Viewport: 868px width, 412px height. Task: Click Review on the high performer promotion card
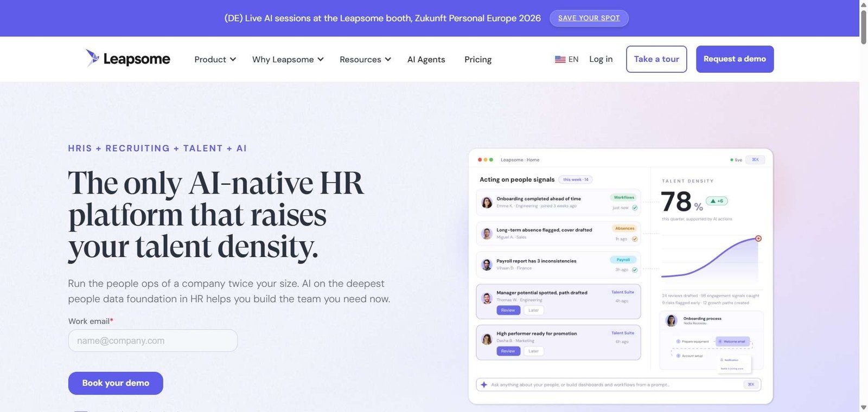coord(508,351)
